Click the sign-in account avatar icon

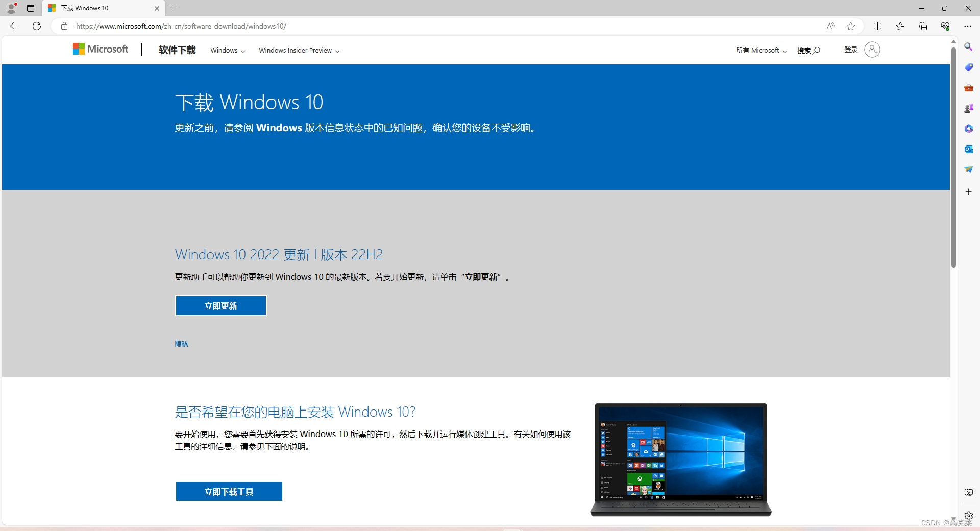(x=872, y=50)
